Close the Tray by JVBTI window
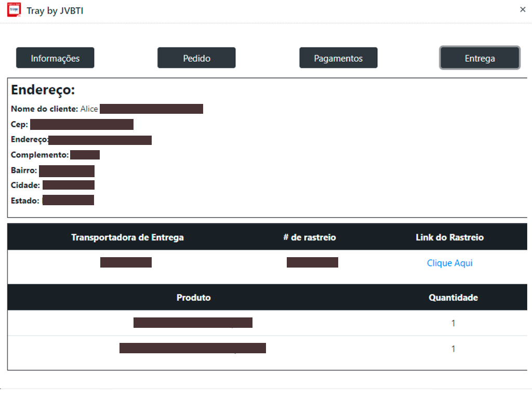This screenshot has height=399, width=532. tap(523, 9)
